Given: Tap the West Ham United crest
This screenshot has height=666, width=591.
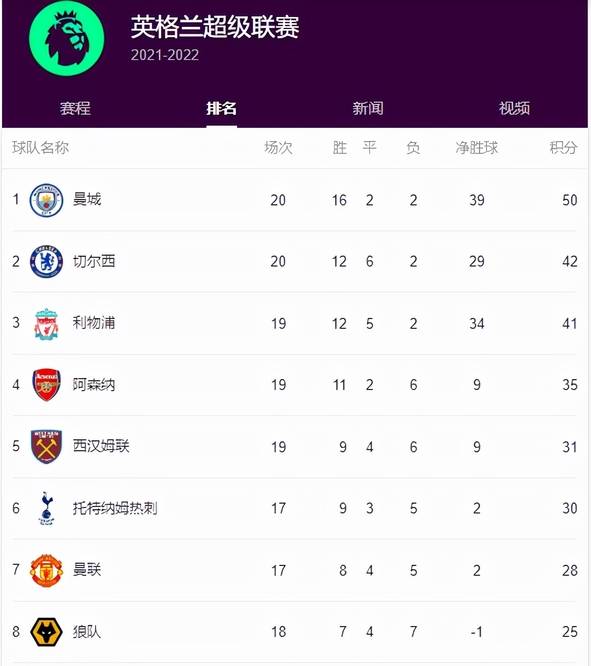Looking at the screenshot, I should pos(46,446).
